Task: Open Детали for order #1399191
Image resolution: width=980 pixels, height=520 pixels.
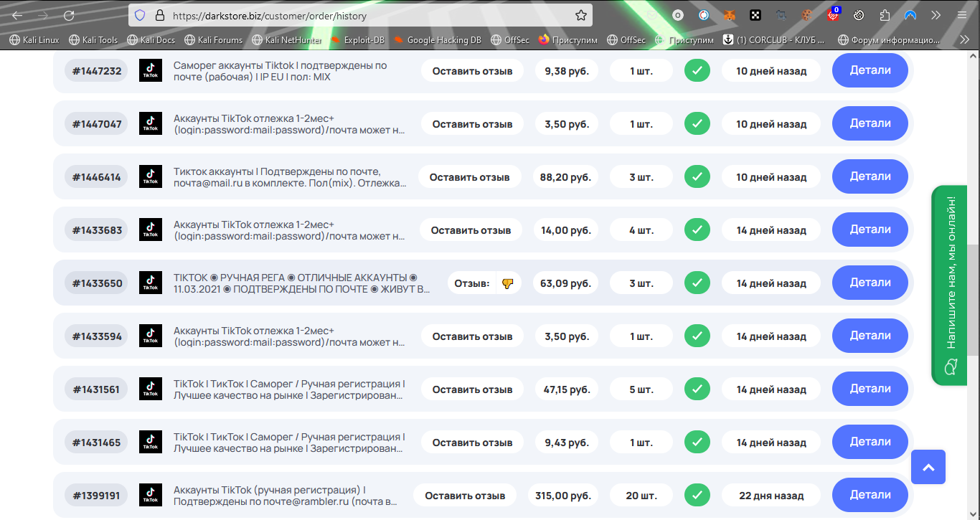Action: (870, 495)
